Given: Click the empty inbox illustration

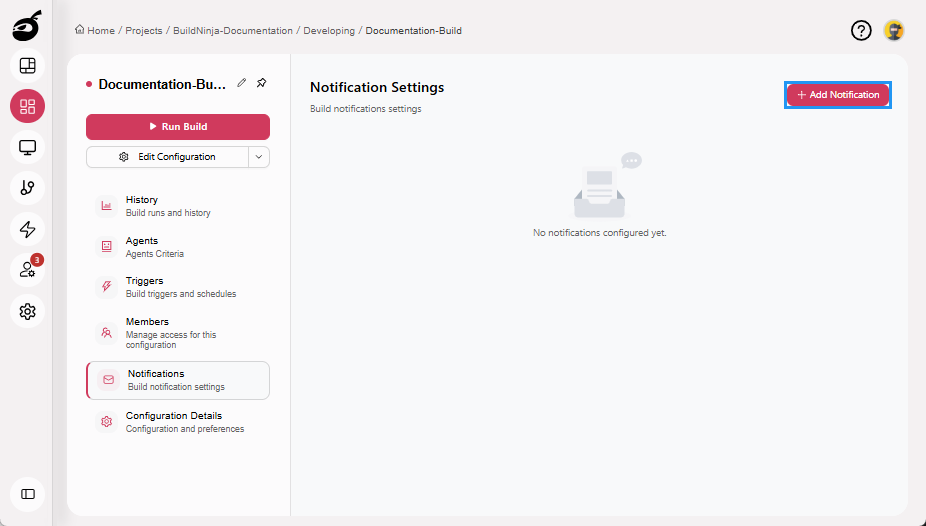Looking at the screenshot, I should tap(605, 186).
